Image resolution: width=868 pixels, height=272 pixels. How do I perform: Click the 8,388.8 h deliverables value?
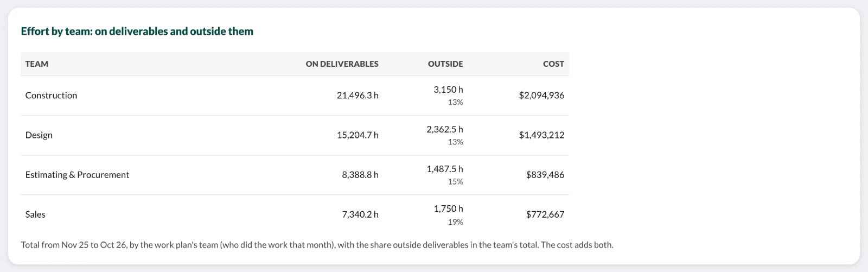pos(360,175)
